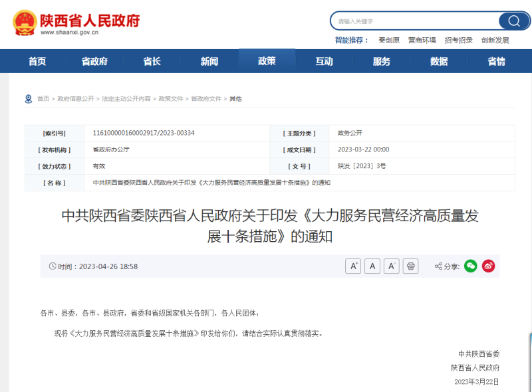Go to the 新闻 menu item
The width and height of the screenshot is (532, 392).
(209, 61)
